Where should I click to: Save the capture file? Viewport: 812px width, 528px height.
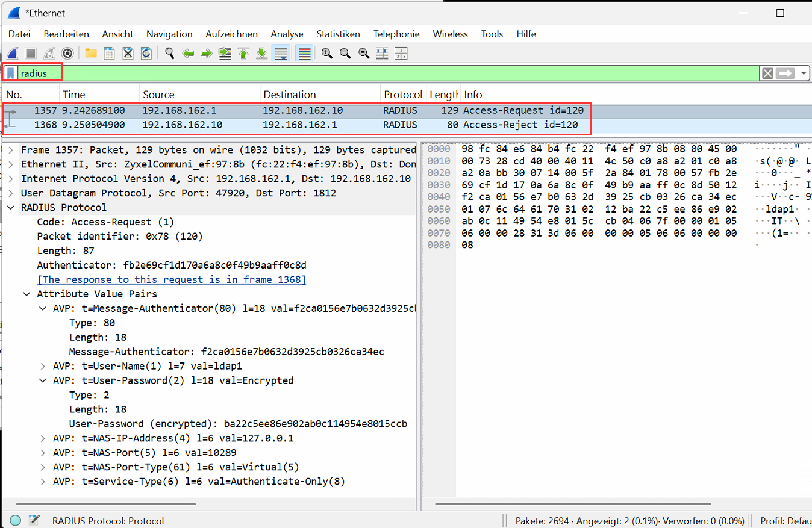coord(109,54)
